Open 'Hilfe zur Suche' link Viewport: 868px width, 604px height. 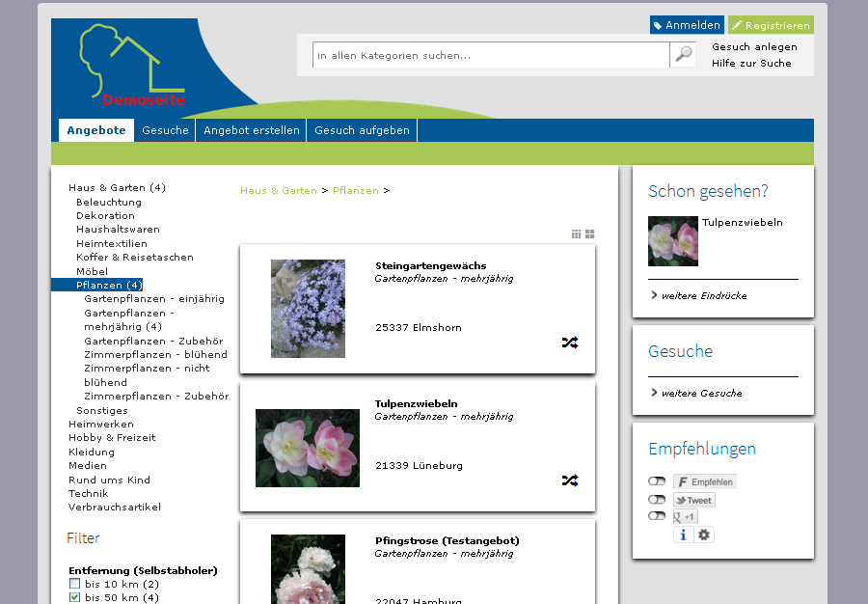click(751, 63)
